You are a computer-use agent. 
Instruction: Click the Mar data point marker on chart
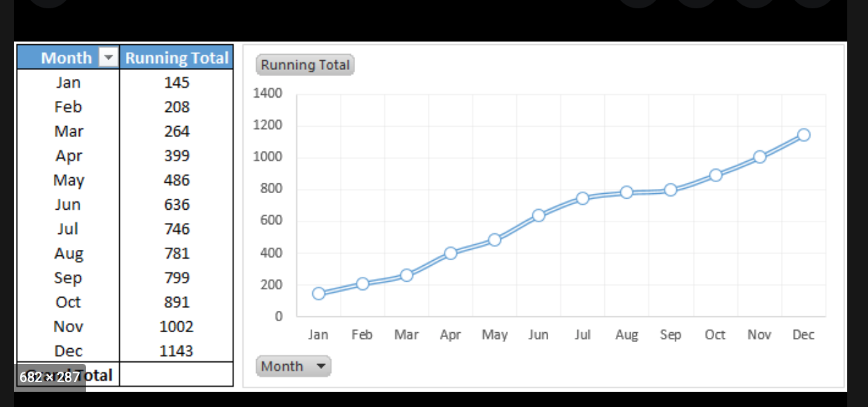(406, 275)
